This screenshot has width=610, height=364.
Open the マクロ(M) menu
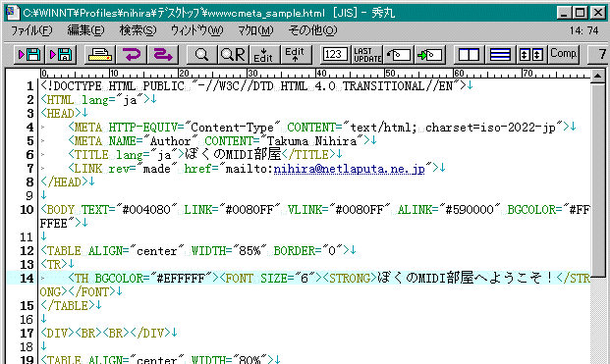tap(255, 30)
